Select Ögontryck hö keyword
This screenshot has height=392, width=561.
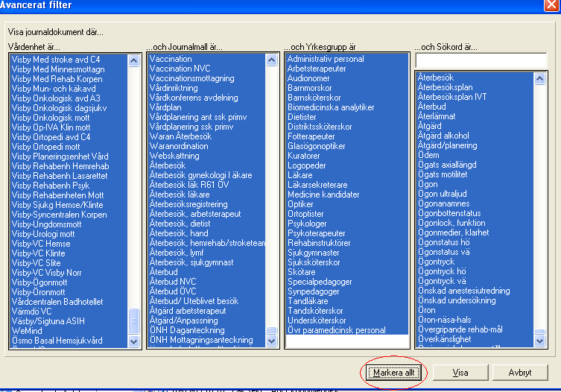pos(443,271)
